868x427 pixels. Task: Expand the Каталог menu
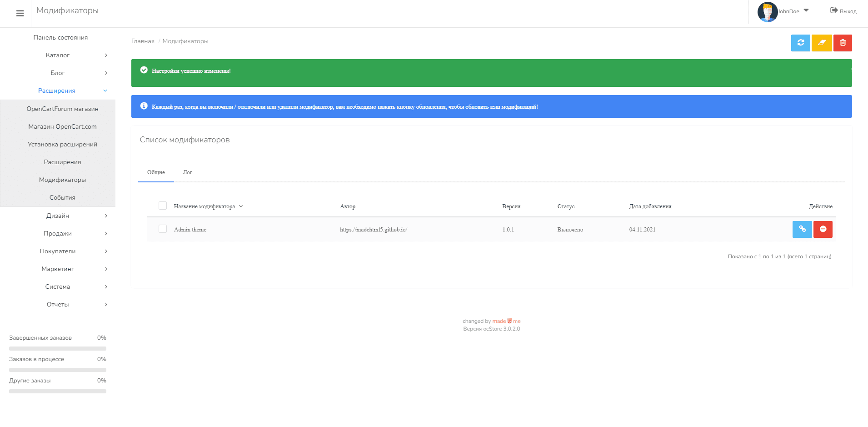[58, 55]
